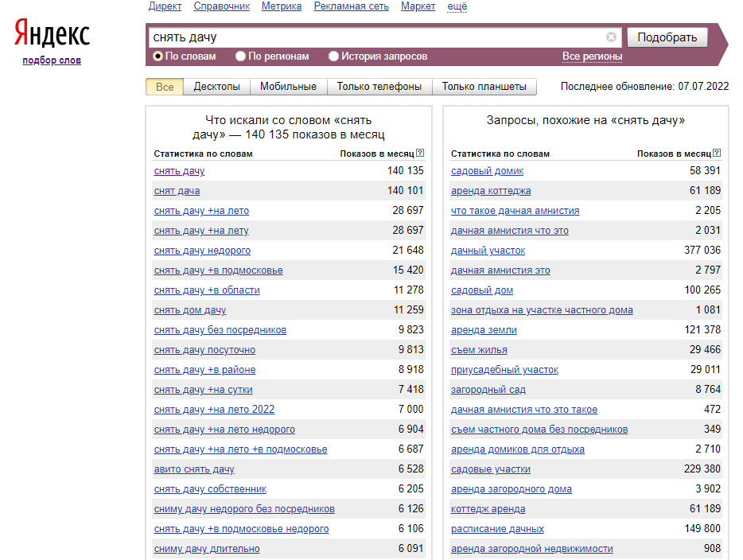The width and height of the screenshot is (743, 560).
Task: Clear the search field with the X icon
Action: click(x=611, y=37)
